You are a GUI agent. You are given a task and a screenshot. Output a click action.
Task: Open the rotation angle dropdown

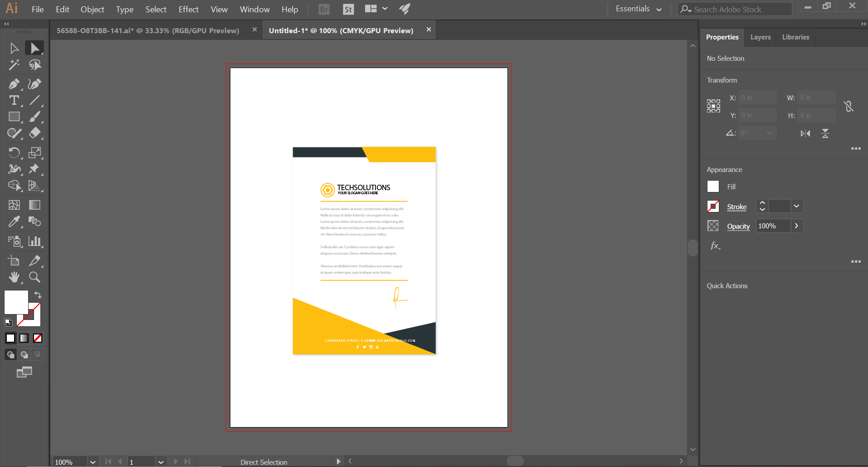point(769,133)
